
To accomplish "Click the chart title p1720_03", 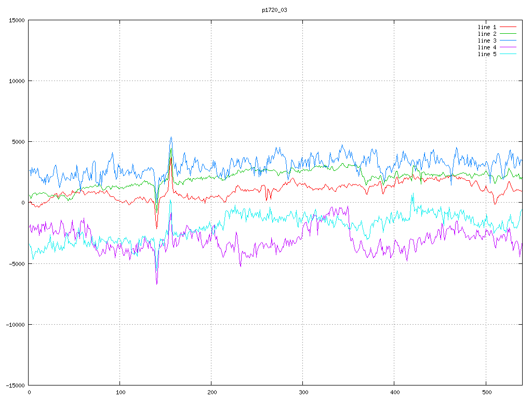I will (275, 10).
